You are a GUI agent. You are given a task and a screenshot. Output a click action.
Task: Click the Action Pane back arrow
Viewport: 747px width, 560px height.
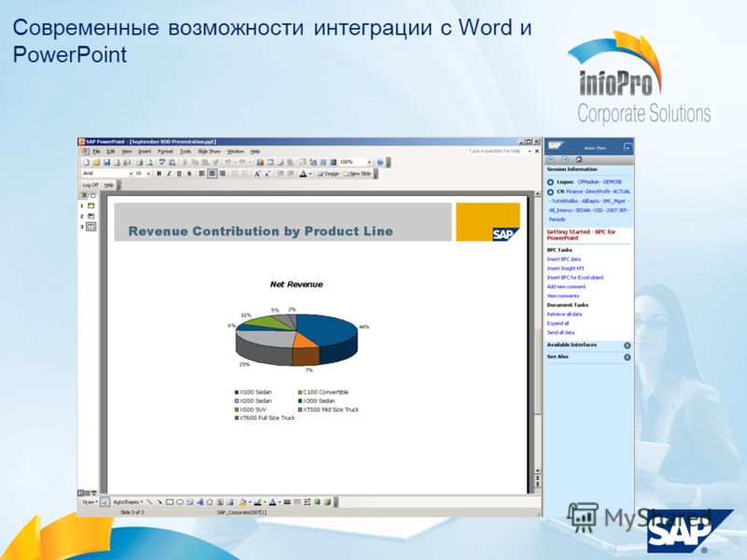pyautogui.click(x=551, y=160)
